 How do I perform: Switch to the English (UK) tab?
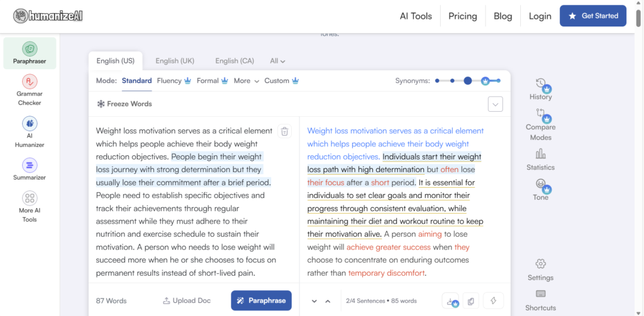[175, 61]
